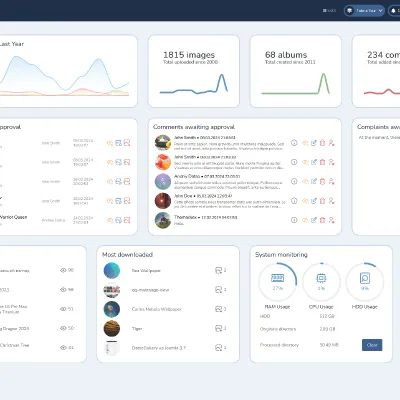
Task: Open info for Andriy Datsiv's comment
Action: click(294, 181)
